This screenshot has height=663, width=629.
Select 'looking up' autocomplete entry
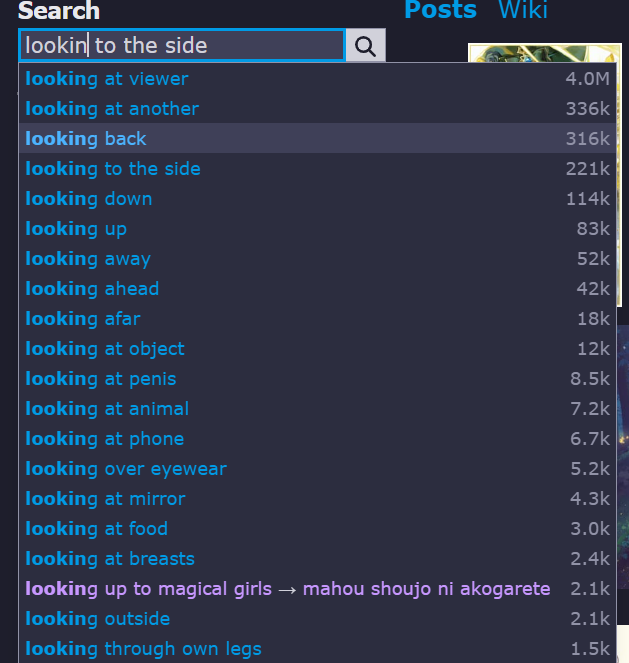317,229
